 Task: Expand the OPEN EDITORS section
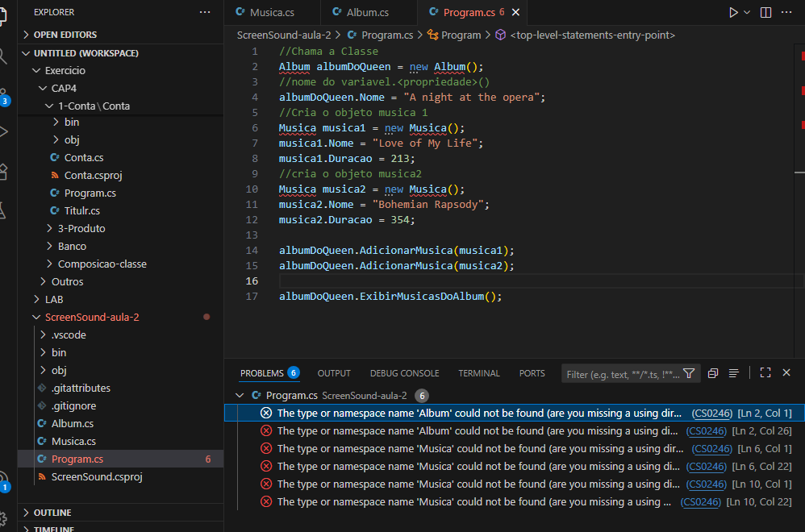point(65,35)
